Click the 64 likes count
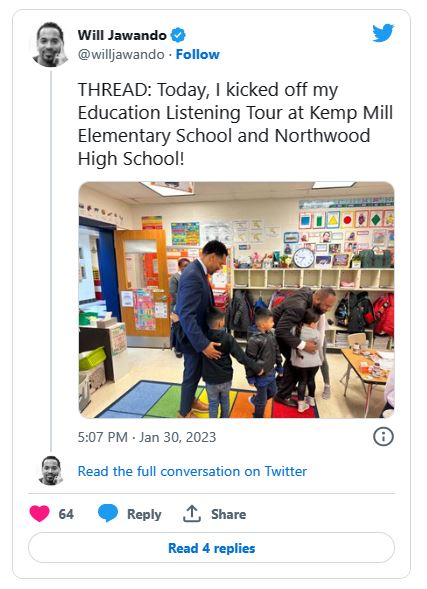 66,514
